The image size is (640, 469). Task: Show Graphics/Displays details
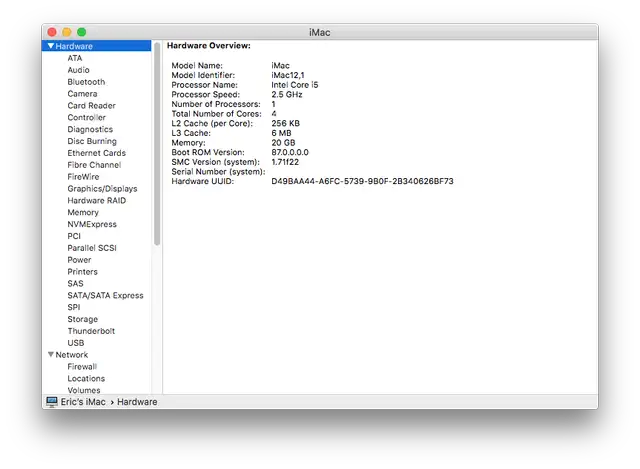pos(102,188)
